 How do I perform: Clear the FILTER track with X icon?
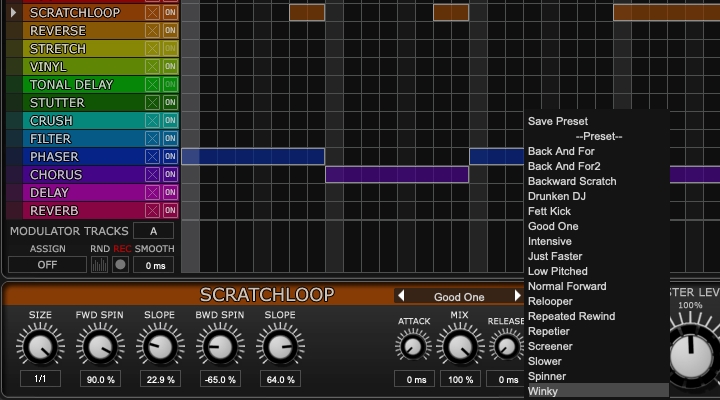coord(152,138)
